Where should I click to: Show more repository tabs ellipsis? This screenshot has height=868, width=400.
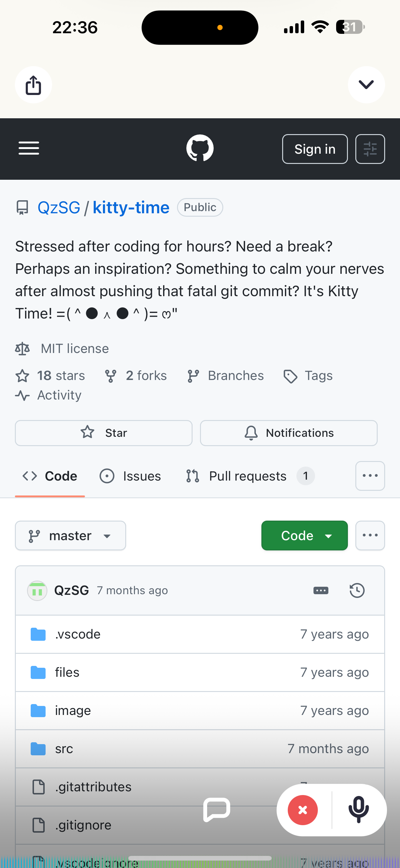[x=370, y=476]
